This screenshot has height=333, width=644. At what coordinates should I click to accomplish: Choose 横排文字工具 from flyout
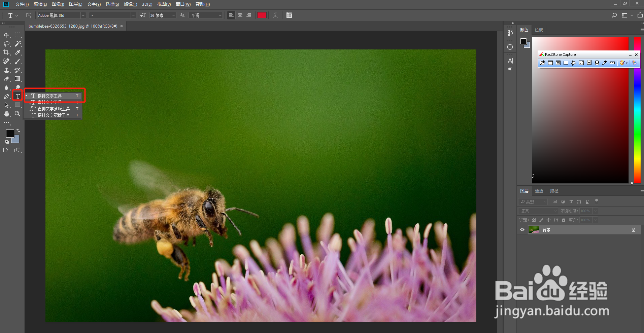[x=53, y=96]
